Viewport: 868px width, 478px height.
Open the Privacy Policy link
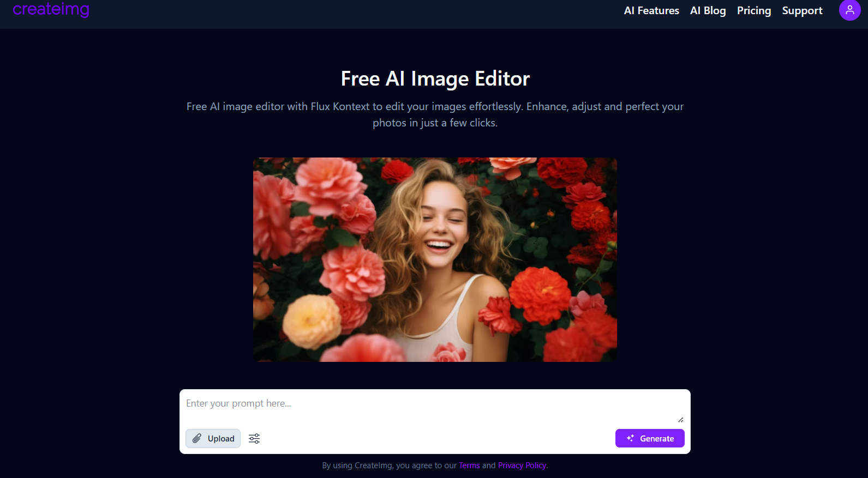(x=522, y=465)
